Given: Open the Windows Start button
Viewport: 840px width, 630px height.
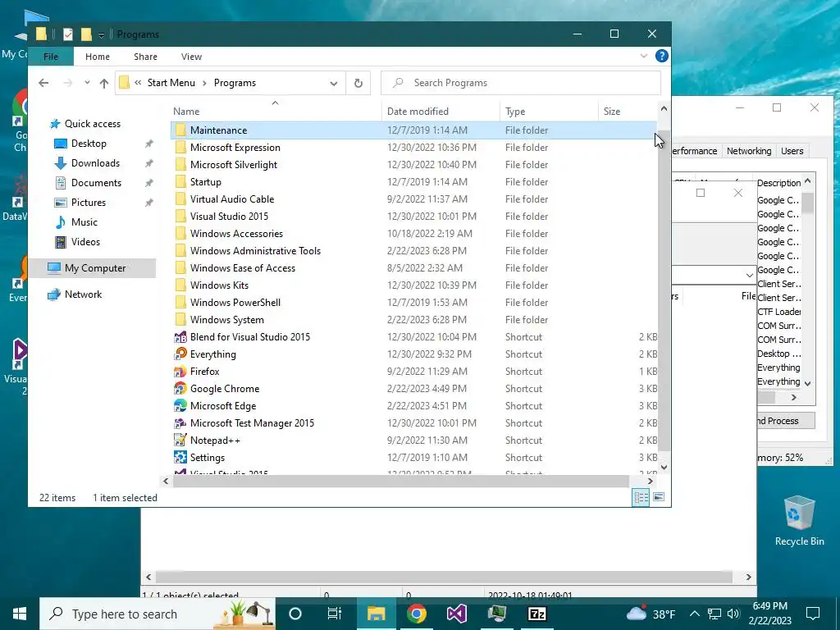Looking at the screenshot, I should [20, 614].
